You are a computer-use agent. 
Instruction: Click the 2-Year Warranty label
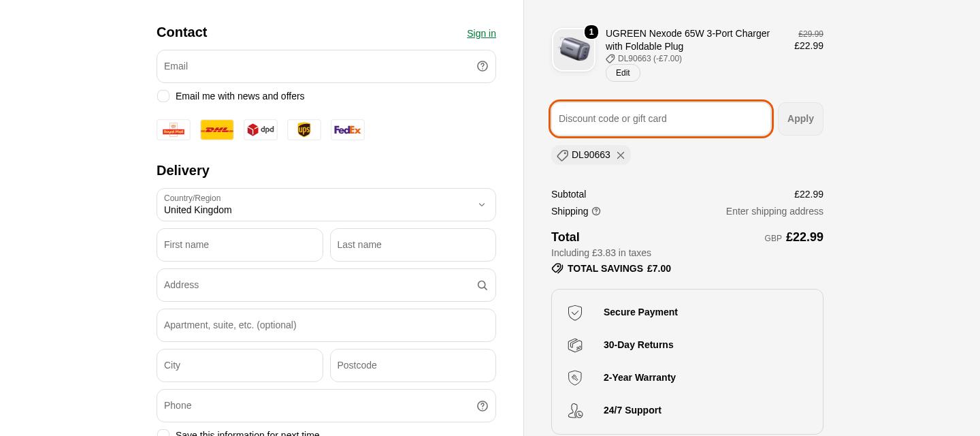click(x=640, y=377)
